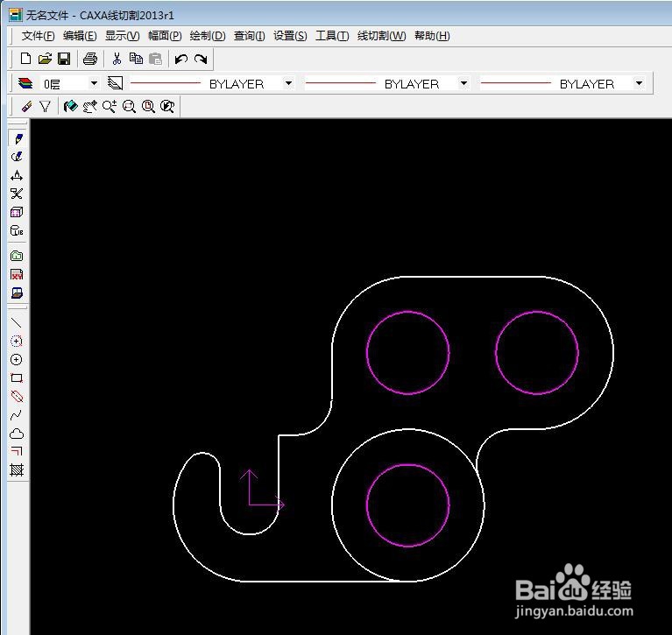672x635 pixels.
Task: Click the show-all page zoom icon
Action: (148, 106)
